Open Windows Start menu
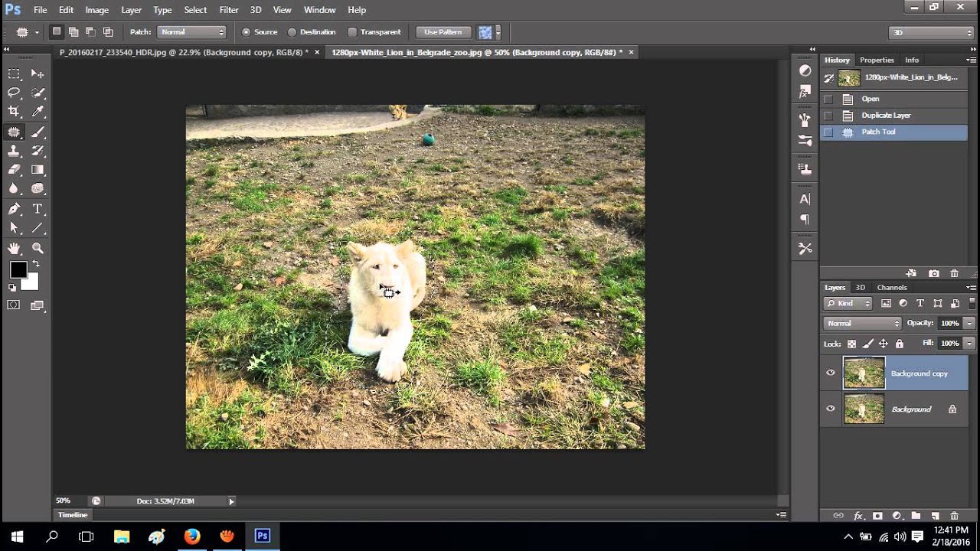This screenshot has width=980, height=551. click(x=17, y=536)
